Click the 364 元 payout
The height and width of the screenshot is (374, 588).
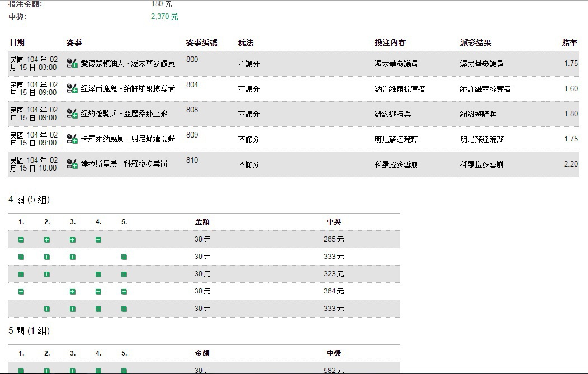pyautogui.click(x=334, y=291)
